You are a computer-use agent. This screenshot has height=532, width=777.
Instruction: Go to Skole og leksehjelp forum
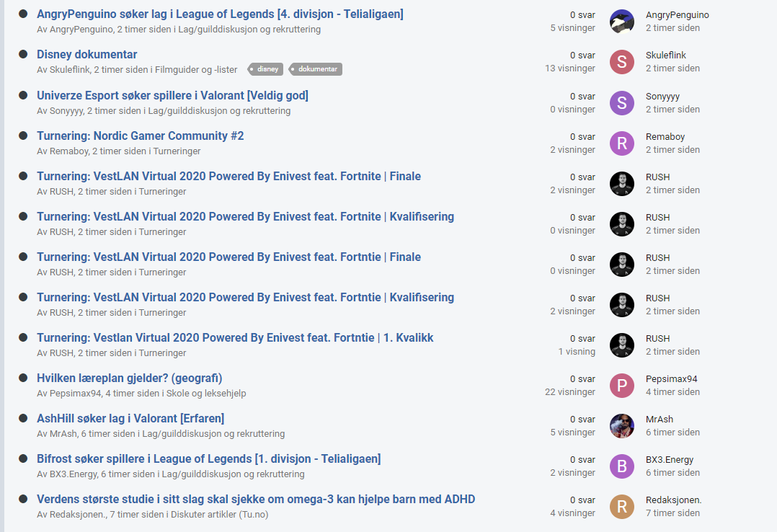pyautogui.click(x=206, y=393)
